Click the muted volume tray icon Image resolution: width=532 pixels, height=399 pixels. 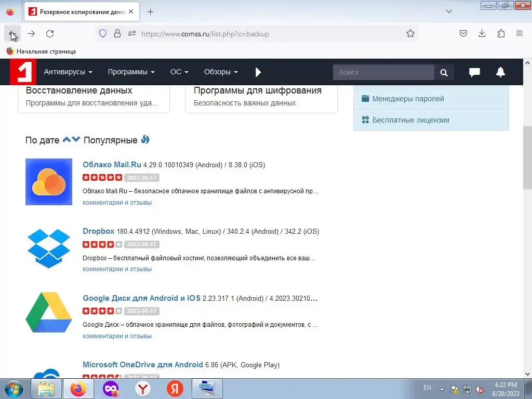[480, 390]
